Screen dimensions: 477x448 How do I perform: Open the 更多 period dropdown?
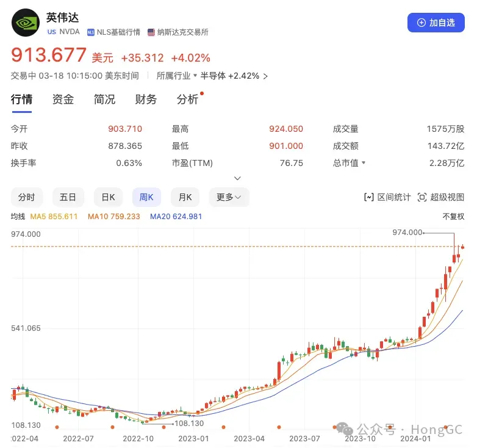tap(229, 197)
